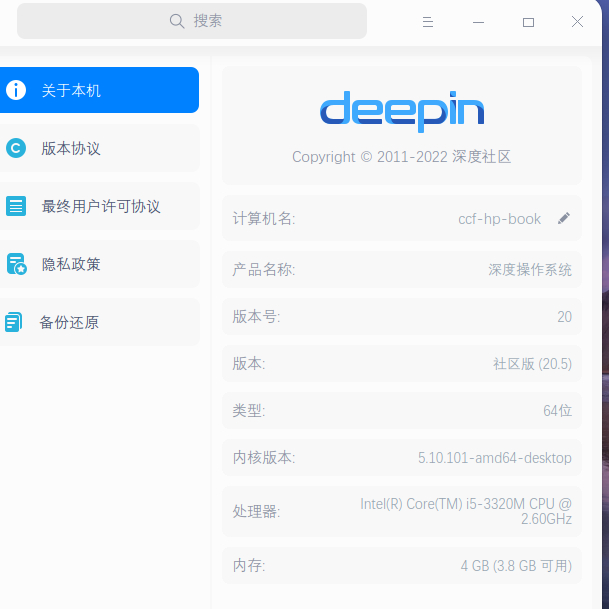Open 最终用户许可协议 page

(x=99, y=206)
